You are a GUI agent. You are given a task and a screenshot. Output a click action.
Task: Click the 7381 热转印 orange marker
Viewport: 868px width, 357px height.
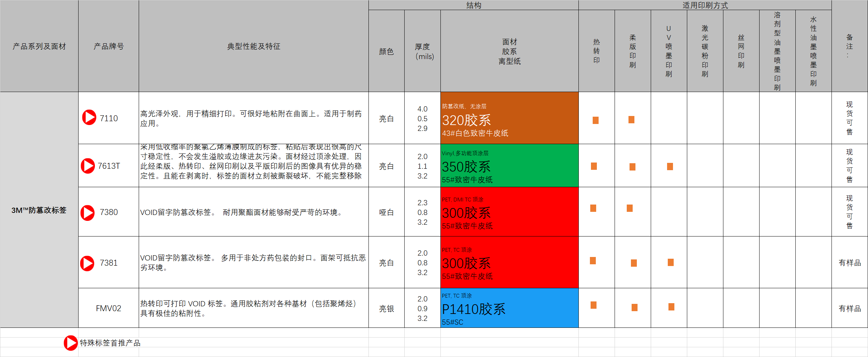[x=593, y=260]
